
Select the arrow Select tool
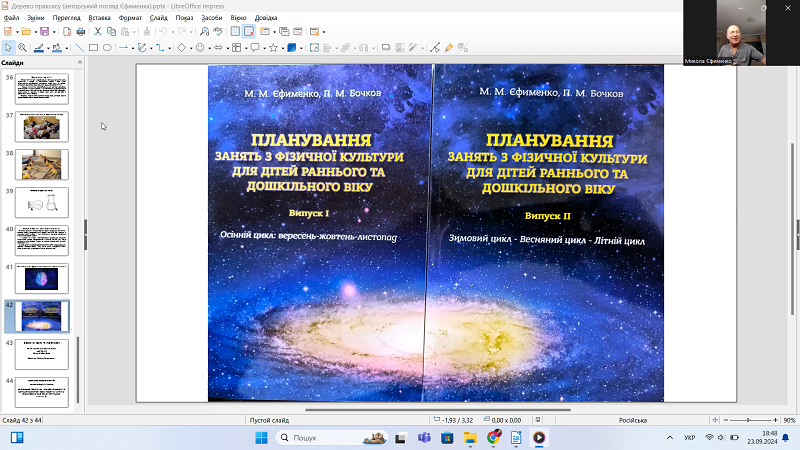click(8, 47)
